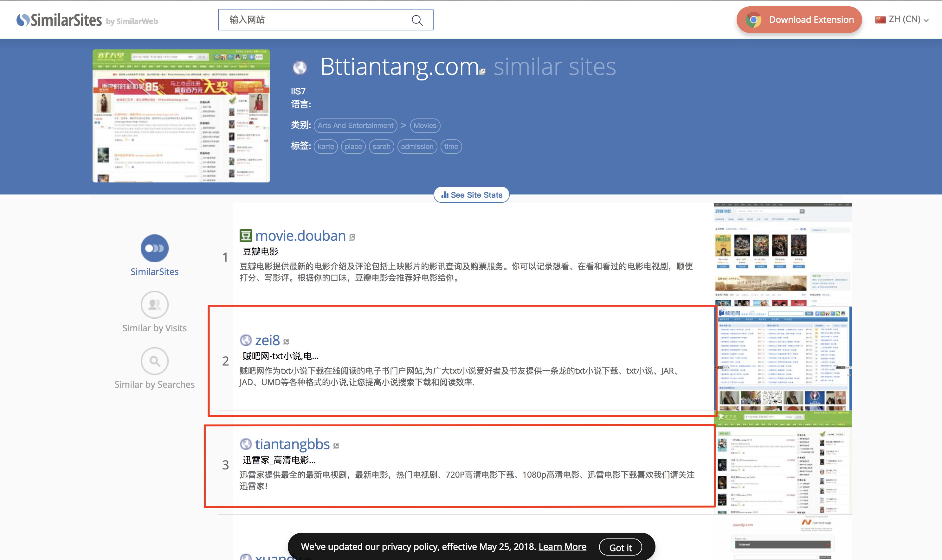Click the search magnifier icon
The height and width of the screenshot is (560, 942).
point(418,19)
